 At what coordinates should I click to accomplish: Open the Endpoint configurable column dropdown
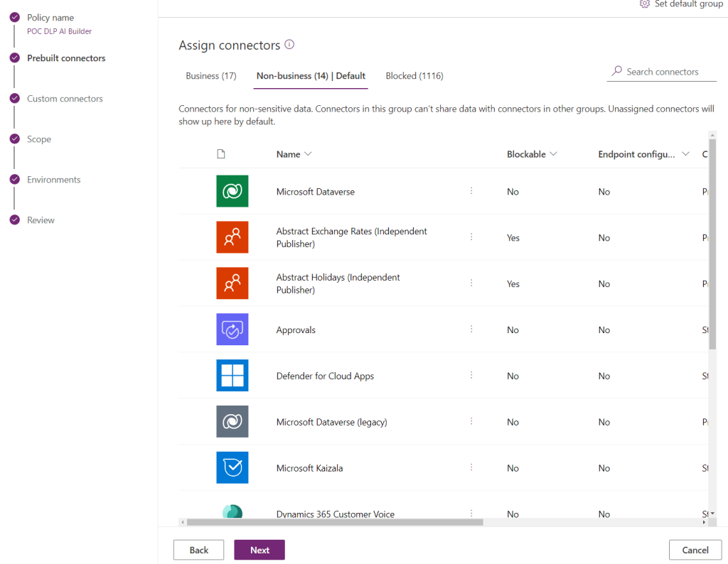point(685,153)
